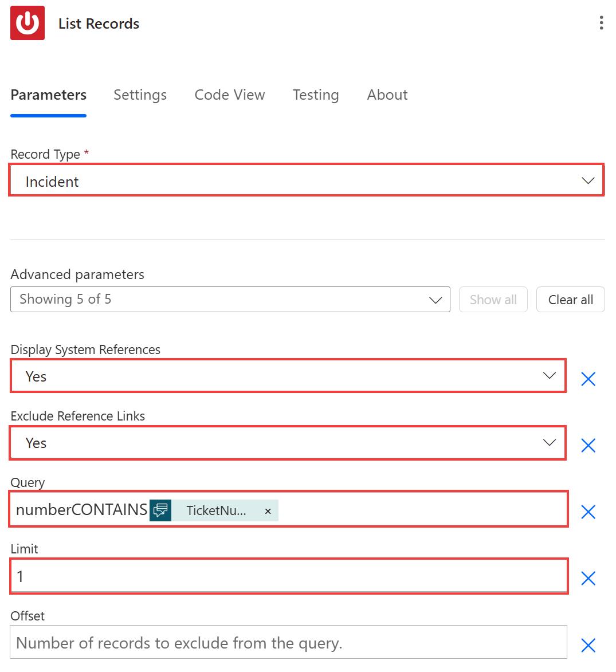
Task: Switch to the Settings tab
Action: [x=140, y=95]
